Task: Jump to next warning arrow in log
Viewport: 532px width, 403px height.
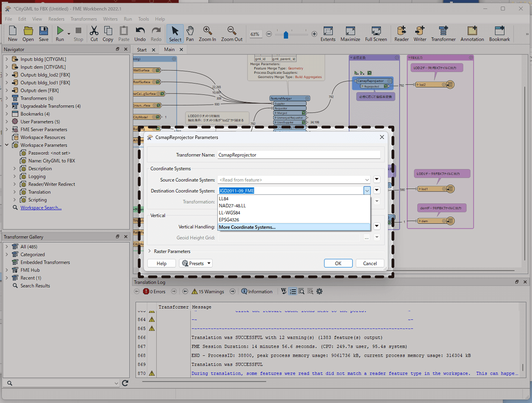Action: tap(232, 291)
